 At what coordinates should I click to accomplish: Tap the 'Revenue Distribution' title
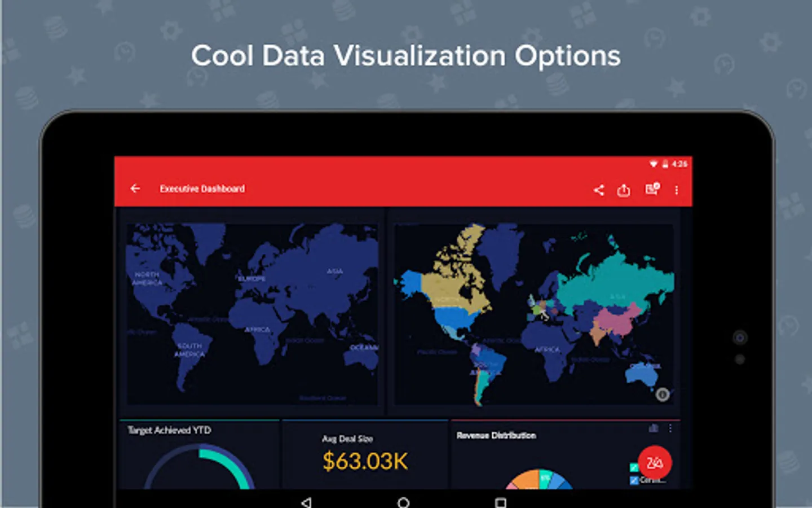[x=496, y=435]
